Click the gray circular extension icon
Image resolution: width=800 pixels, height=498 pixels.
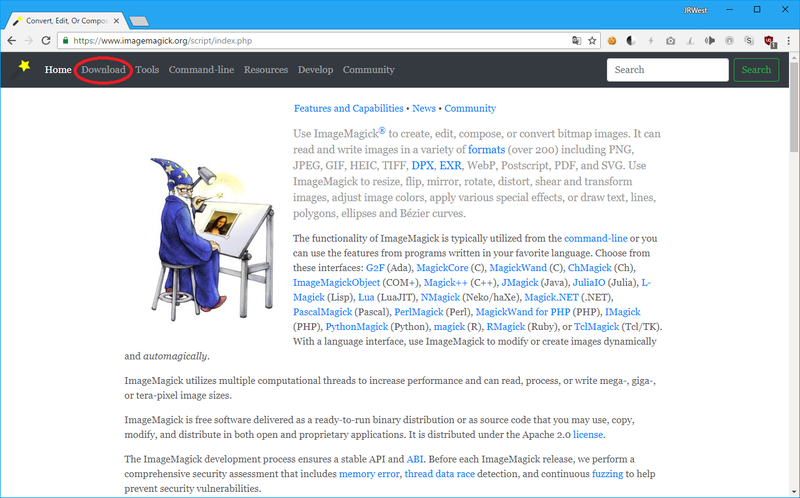[x=729, y=41]
